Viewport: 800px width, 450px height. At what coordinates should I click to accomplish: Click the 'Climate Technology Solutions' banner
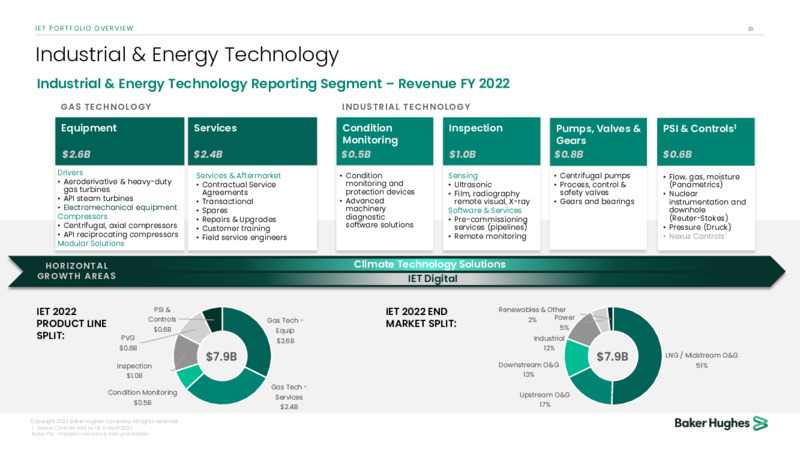[430, 264]
